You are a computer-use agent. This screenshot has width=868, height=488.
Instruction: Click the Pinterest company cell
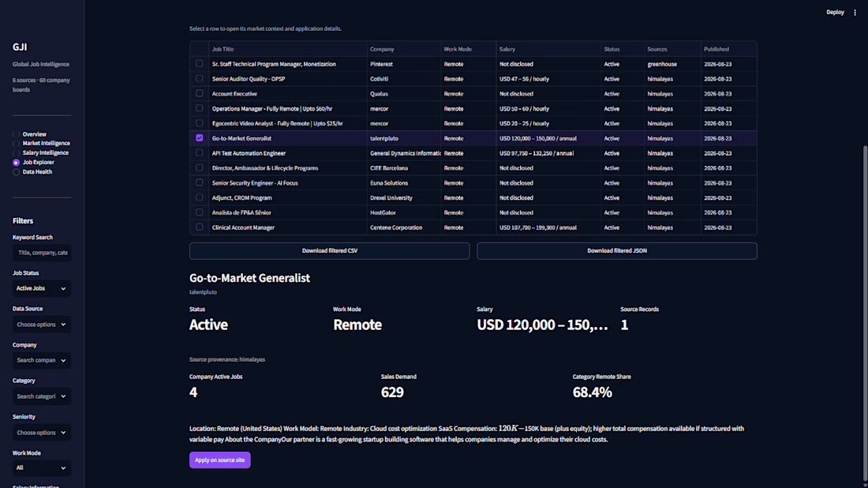tap(403, 64)
